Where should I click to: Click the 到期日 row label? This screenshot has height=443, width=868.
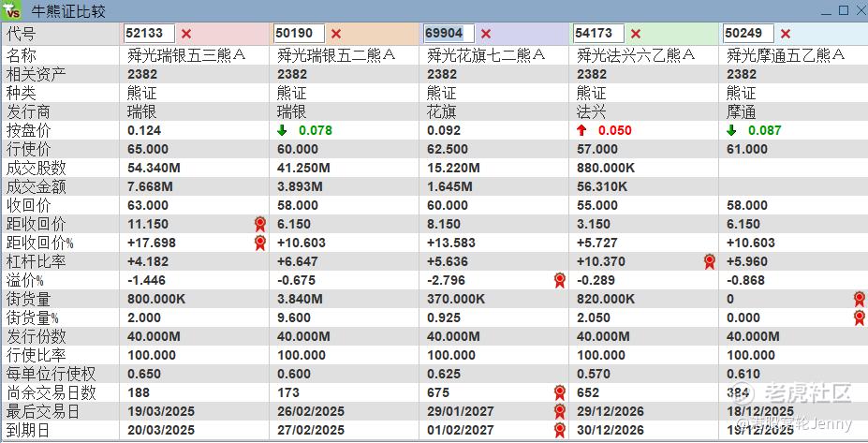coord(28,430)
